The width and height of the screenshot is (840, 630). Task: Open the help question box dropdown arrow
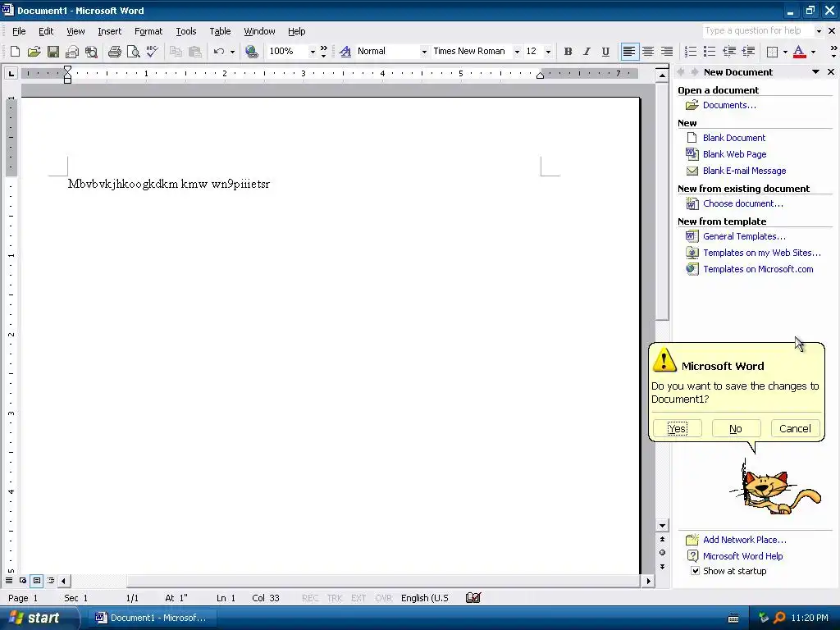819,31
